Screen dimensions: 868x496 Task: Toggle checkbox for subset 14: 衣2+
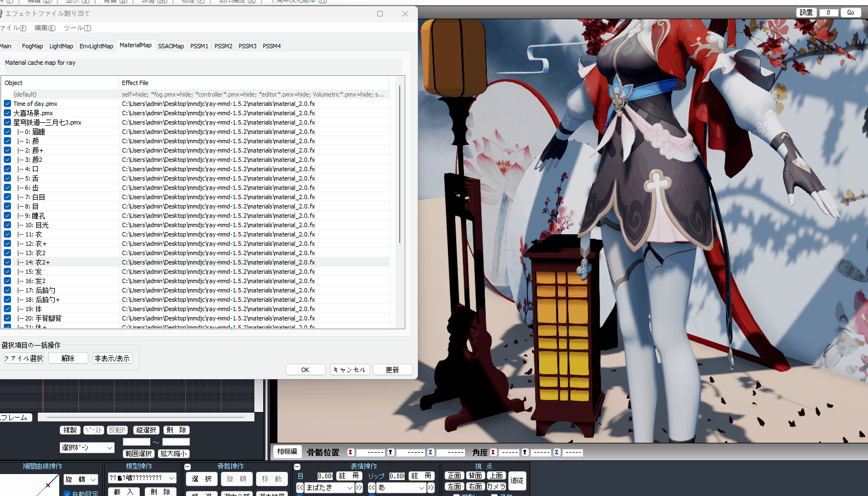point(8,262)
